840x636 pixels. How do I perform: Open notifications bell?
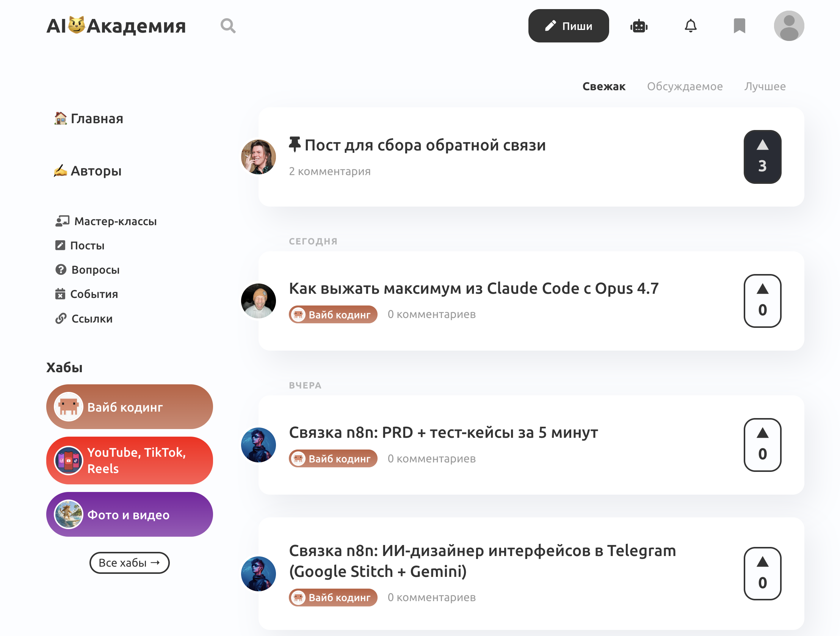[690, 26]
